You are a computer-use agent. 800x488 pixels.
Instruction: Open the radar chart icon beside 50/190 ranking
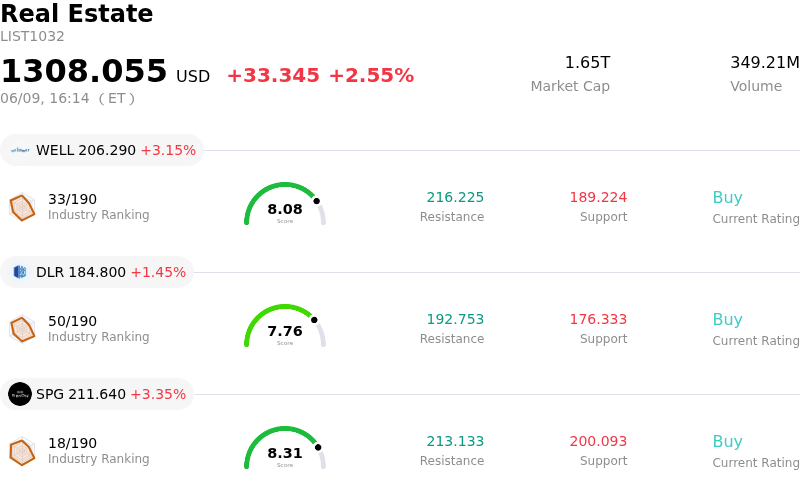click(22, 329)
